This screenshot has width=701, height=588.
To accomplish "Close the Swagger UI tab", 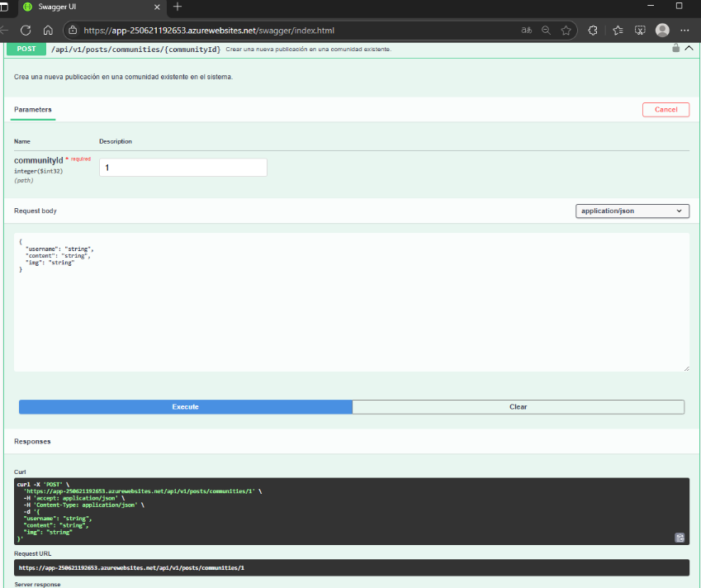I will (157, 7).
